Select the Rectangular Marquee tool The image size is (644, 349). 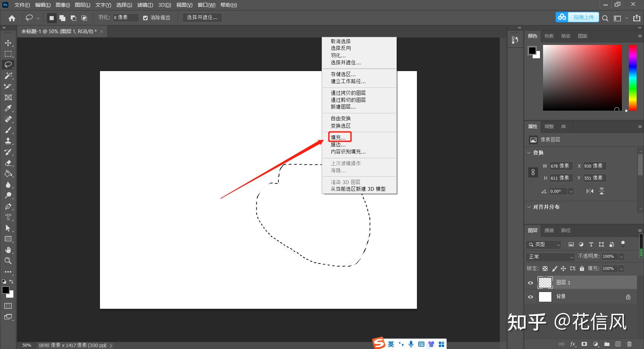8,54
